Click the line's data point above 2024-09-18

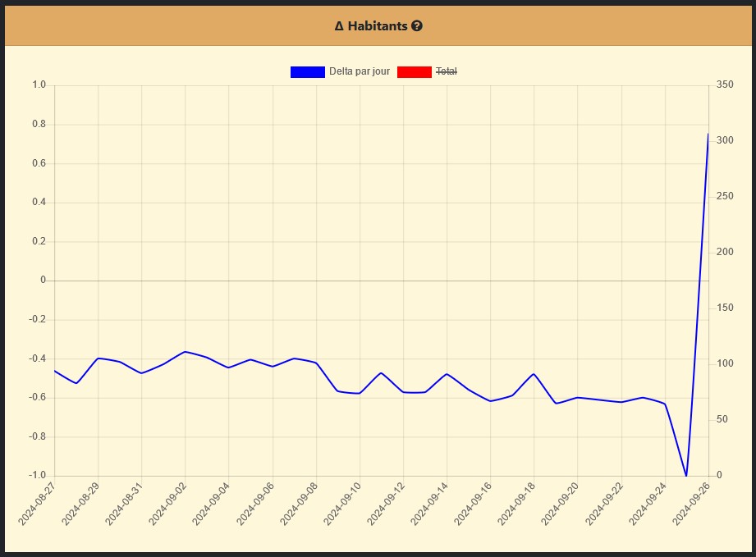click(534, 374)
